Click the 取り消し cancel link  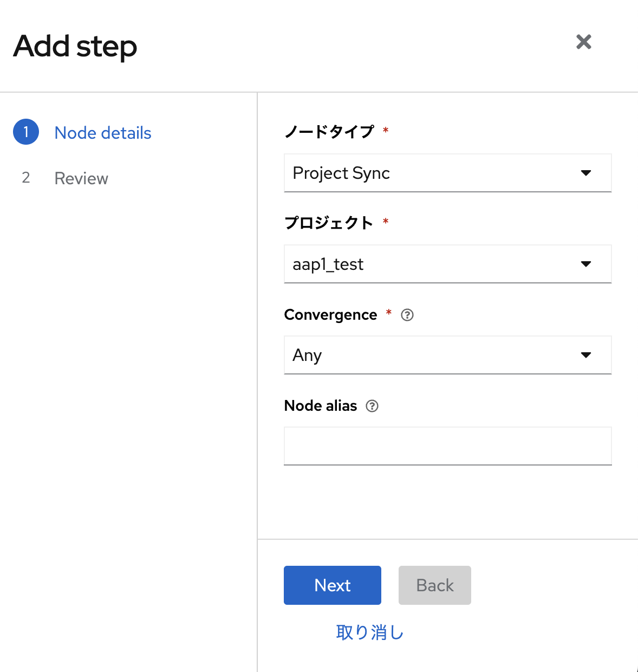[x=370, y=632]
